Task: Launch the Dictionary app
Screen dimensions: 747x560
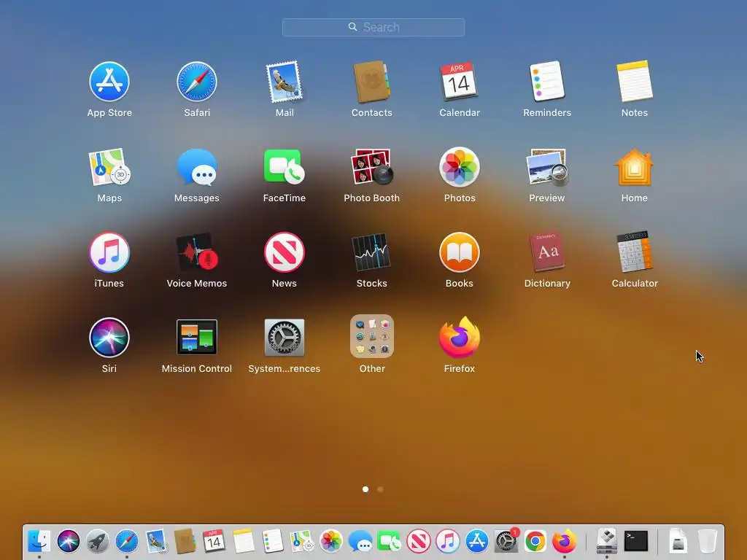Action: click(x=547, y=252)
